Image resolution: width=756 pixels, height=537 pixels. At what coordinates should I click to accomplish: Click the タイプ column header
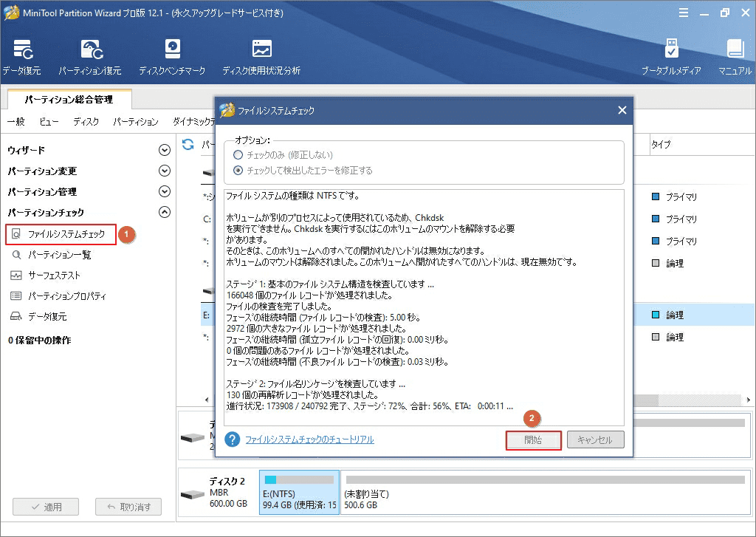click(661, 144)
